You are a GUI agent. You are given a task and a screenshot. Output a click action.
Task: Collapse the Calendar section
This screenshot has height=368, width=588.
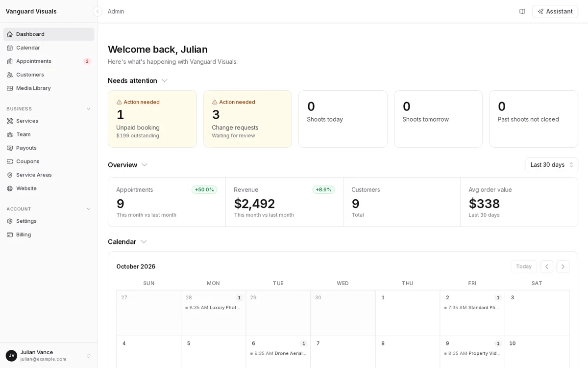[144, 241]
